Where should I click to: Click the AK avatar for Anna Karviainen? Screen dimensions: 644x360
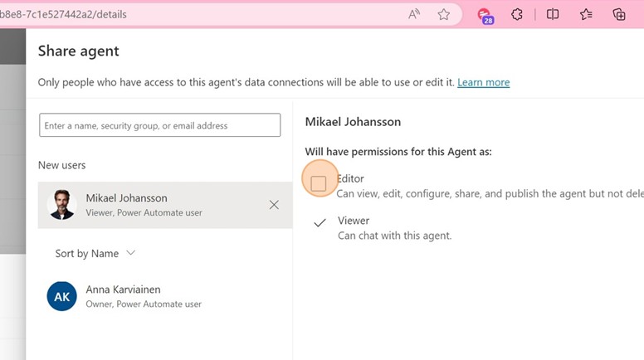[x=62, y=296]
